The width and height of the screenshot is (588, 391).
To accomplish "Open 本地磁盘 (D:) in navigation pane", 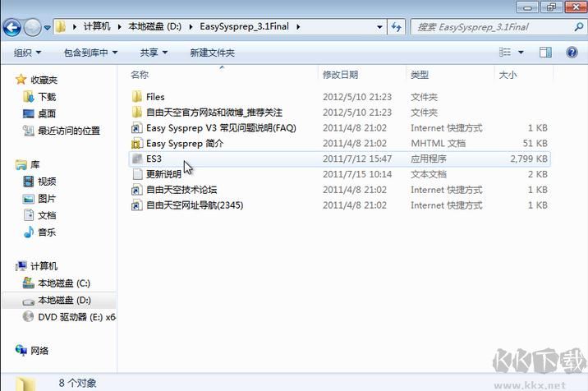I will pyautogui.click(x=64, y=300).
